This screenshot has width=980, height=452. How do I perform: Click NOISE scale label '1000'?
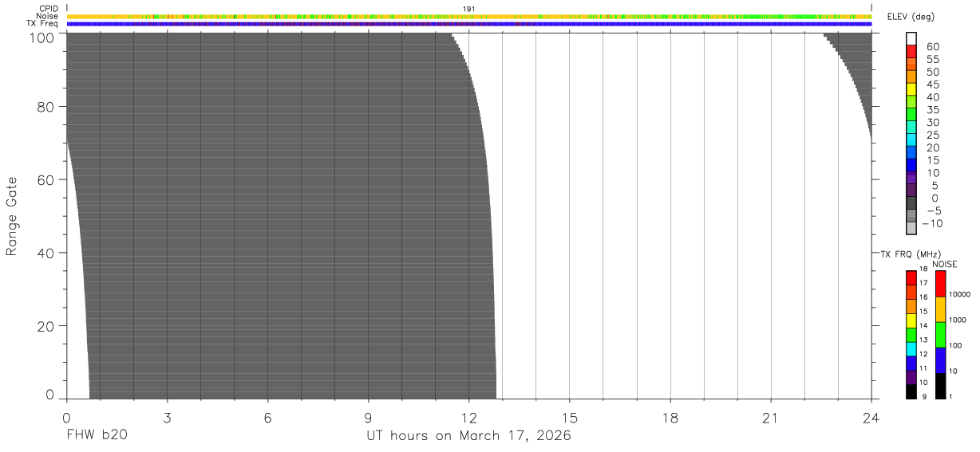pos(957,320)
